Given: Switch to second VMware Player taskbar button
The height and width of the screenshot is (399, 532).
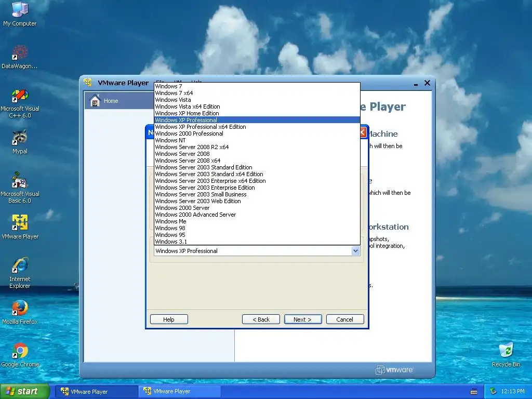Looking at the screenshot, I should 180,391.
